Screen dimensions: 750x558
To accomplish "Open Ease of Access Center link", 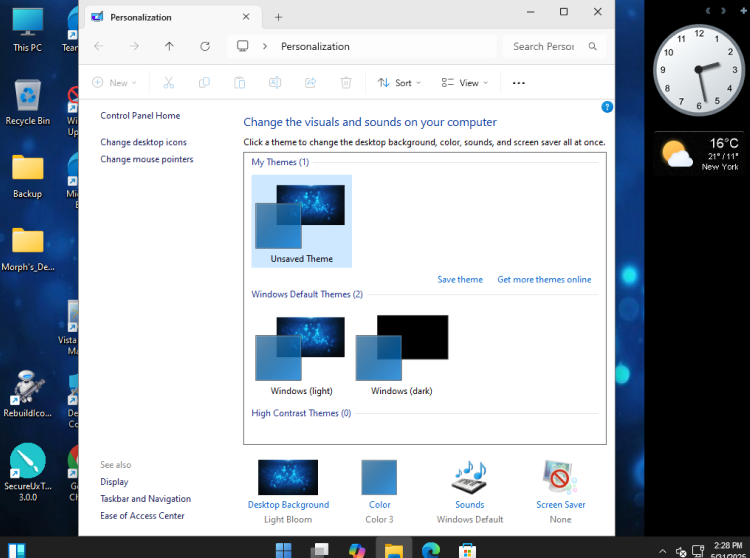I will pos(142,515).
